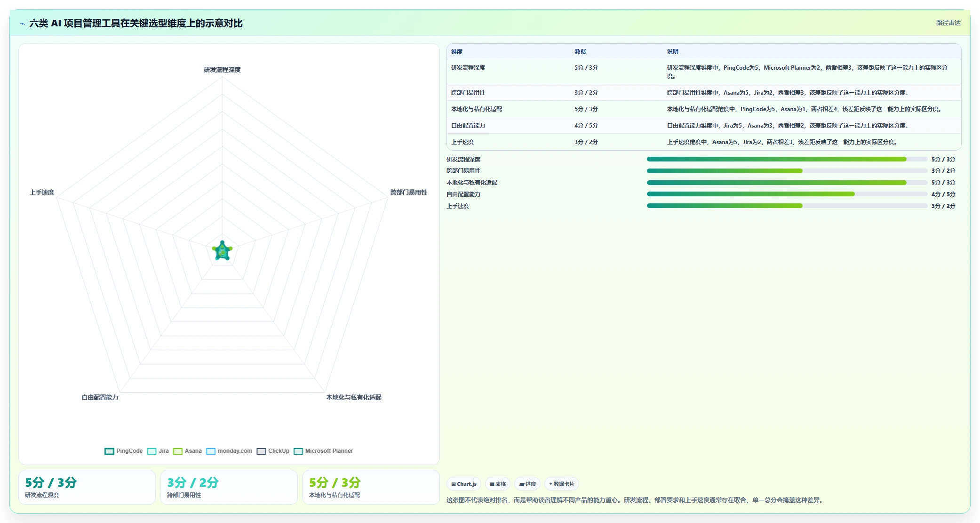Toggle Microsoft Planner legend entry
The width and height of the screenshot is (980, 523).
pyautogui.click(x=323, y=451)
